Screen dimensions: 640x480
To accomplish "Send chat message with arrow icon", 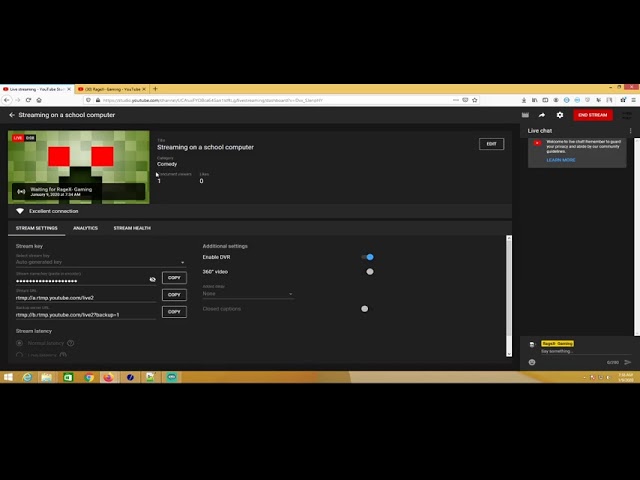I will click(628, 362).
